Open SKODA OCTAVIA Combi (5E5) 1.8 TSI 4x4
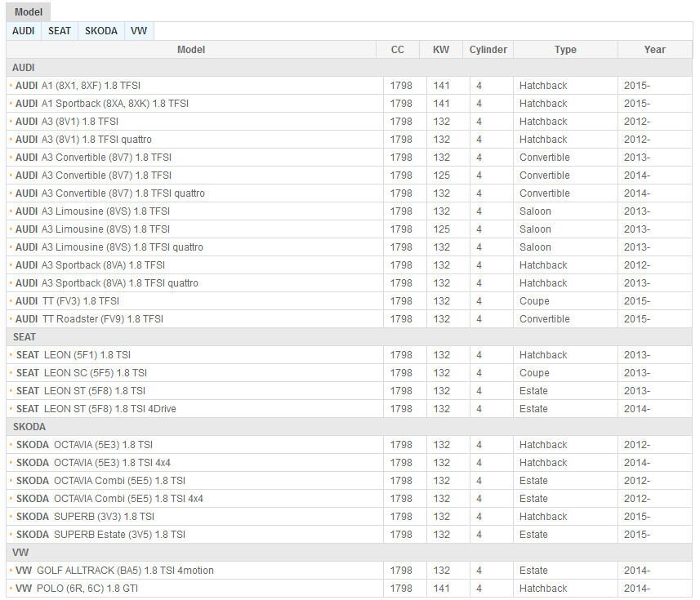This screenshot has width=700, height=600. point(109,499)
